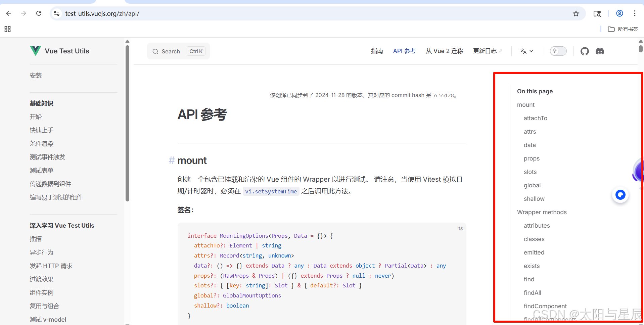
Task: Open 测试 v-model sidebar page
Action: point(48,320)
